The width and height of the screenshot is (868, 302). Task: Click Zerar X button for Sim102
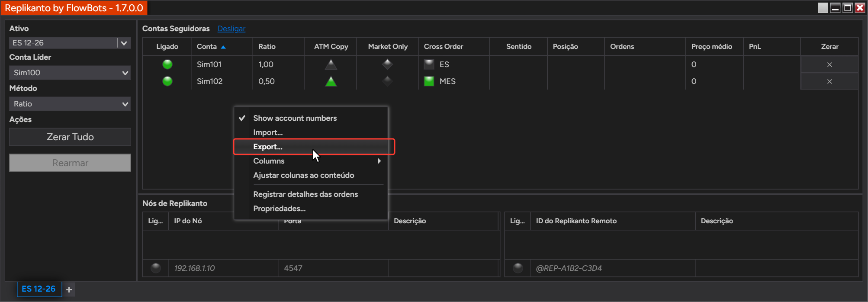click(829, 81)
